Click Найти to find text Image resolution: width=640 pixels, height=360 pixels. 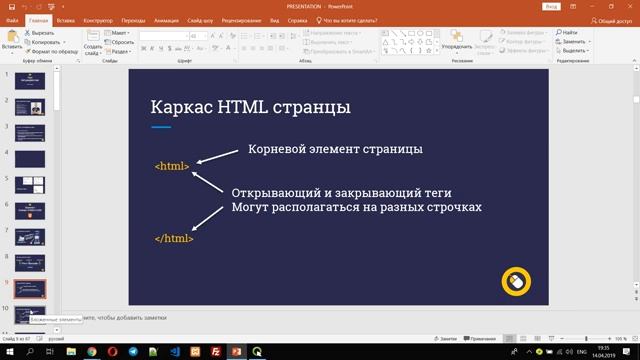(567, 32)
